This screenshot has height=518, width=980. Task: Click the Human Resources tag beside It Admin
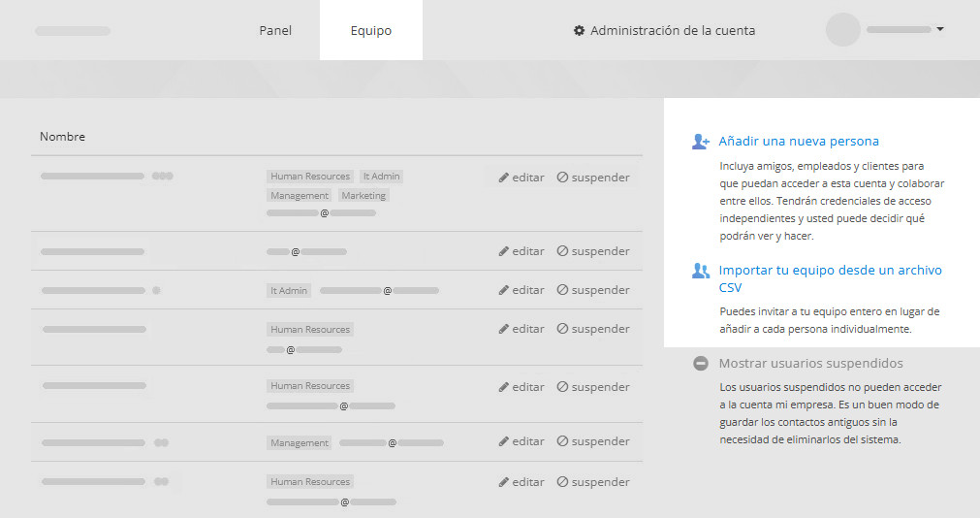coord(310,177)
